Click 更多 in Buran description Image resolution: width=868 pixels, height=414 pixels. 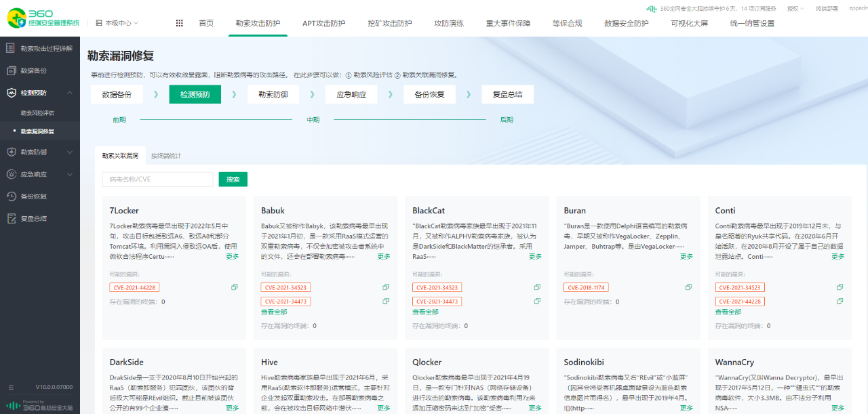(686, 257)
